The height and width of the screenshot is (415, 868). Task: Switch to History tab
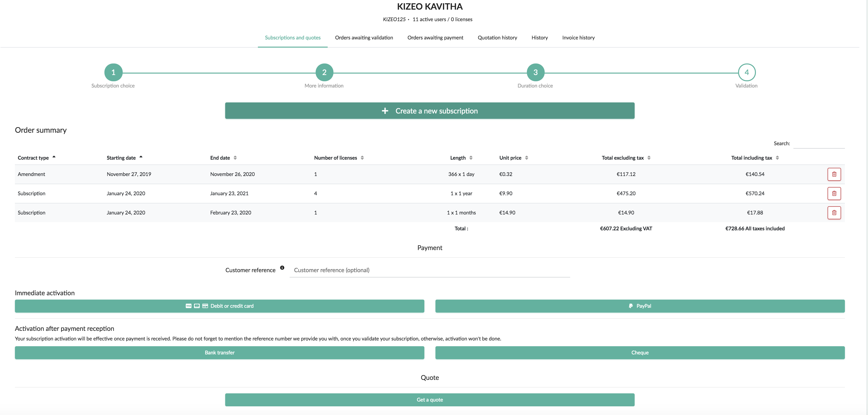pos(539,38)
